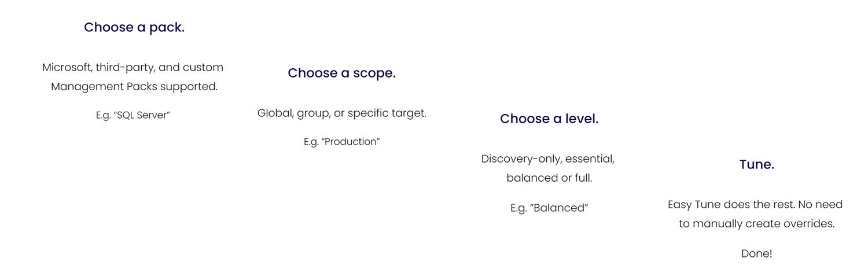Click the "Management Packs supported." line
This screenshot has height=276, width=868.
point(134,87)
